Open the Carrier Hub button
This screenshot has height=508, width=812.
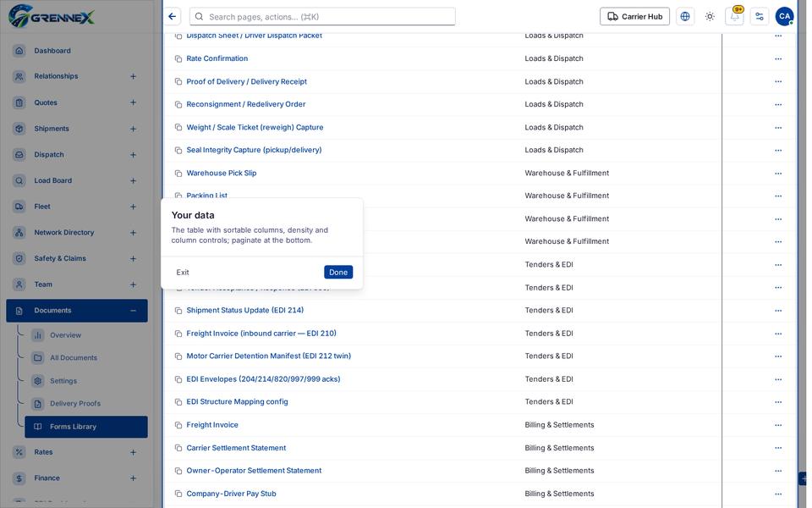click(634, 17)
